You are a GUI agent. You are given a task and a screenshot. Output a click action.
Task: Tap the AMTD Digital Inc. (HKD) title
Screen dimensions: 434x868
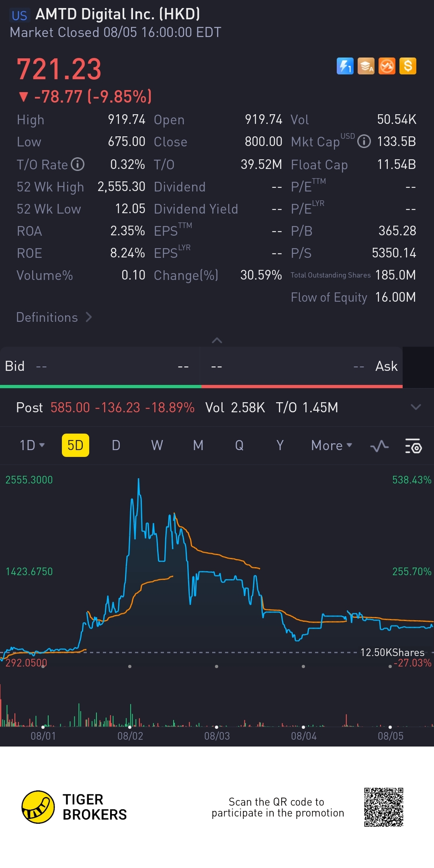tap(118, 14)
